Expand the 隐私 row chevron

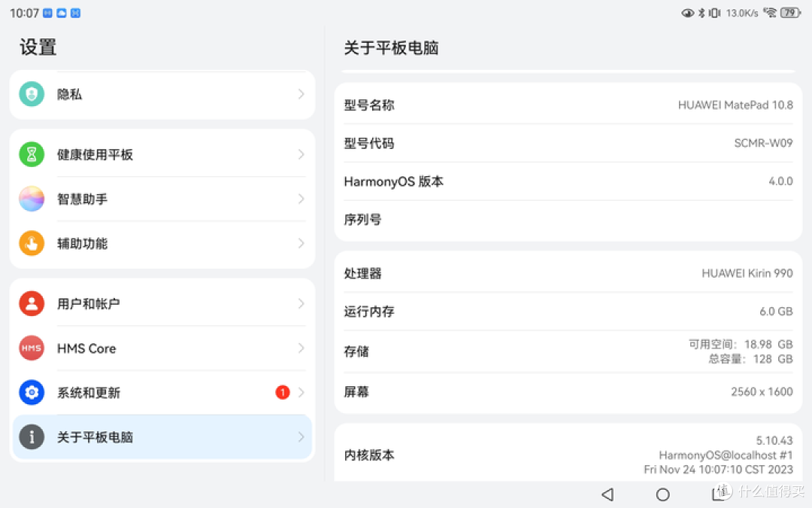pos(301,94)
